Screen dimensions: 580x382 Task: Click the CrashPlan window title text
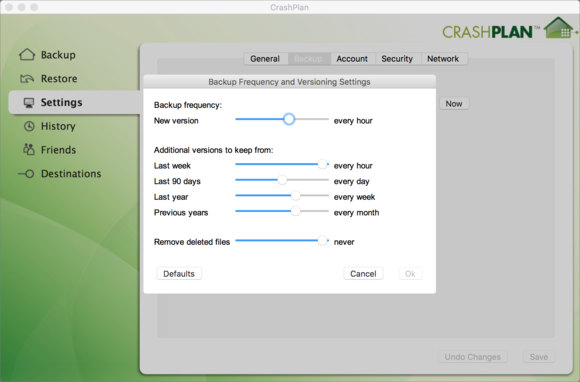[290, 7]
